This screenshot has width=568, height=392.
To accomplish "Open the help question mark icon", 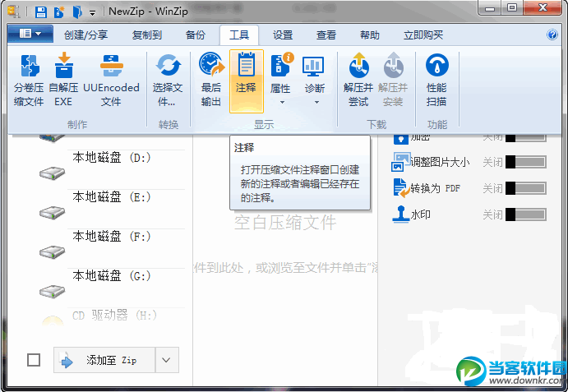I will tap(552, 35).
